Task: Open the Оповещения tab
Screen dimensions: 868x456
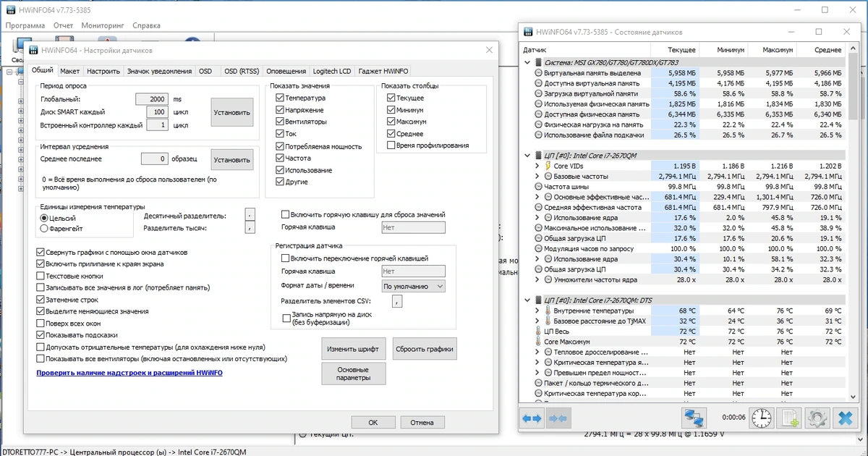Action: tap(286, 71)
